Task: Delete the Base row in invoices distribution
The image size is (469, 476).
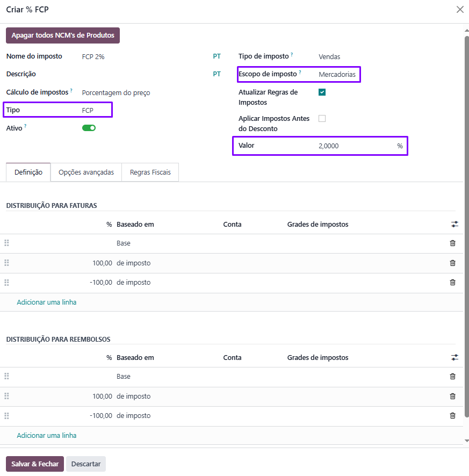Action: [452, 243]
